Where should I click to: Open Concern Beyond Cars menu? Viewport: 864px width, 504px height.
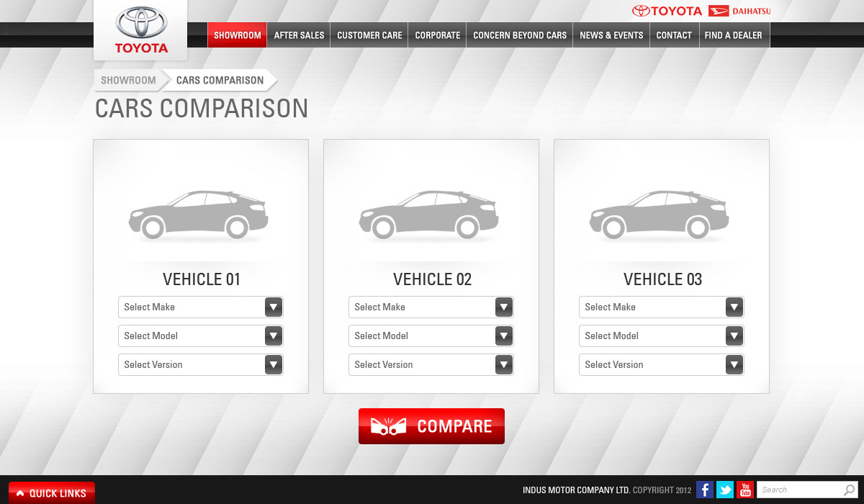point(520,35)
